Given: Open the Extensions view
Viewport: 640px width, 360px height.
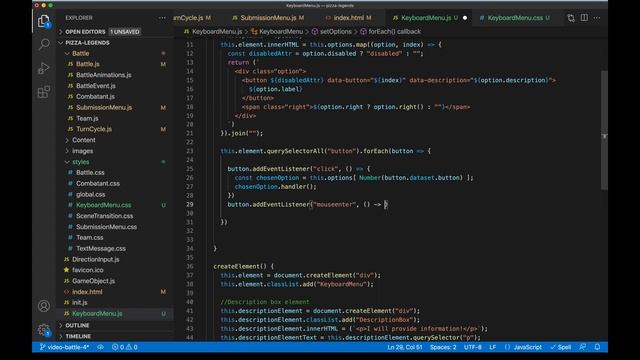Looking at the screenshot, I should [x=44, y=92].
